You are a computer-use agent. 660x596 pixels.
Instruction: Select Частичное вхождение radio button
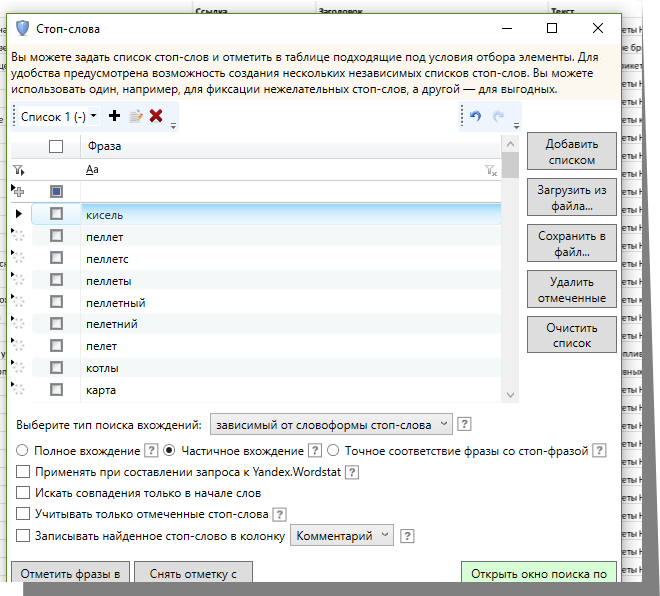(x=169, y=450)
